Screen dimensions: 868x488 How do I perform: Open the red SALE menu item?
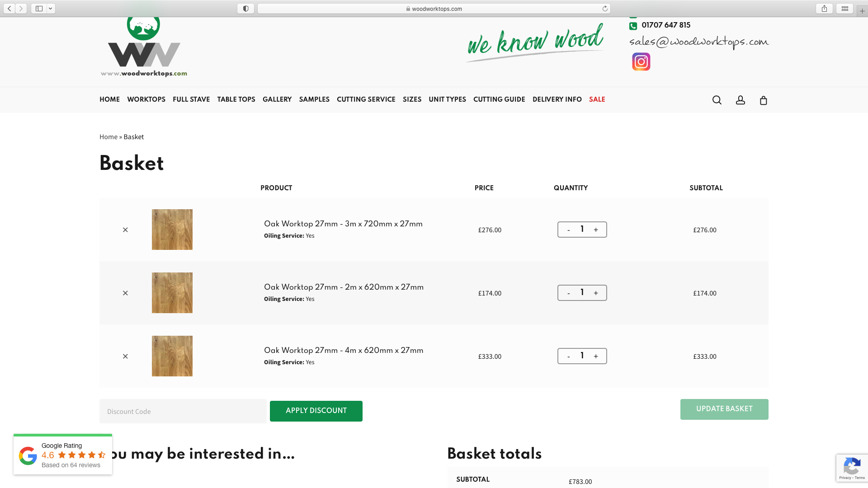coord(597,99)
